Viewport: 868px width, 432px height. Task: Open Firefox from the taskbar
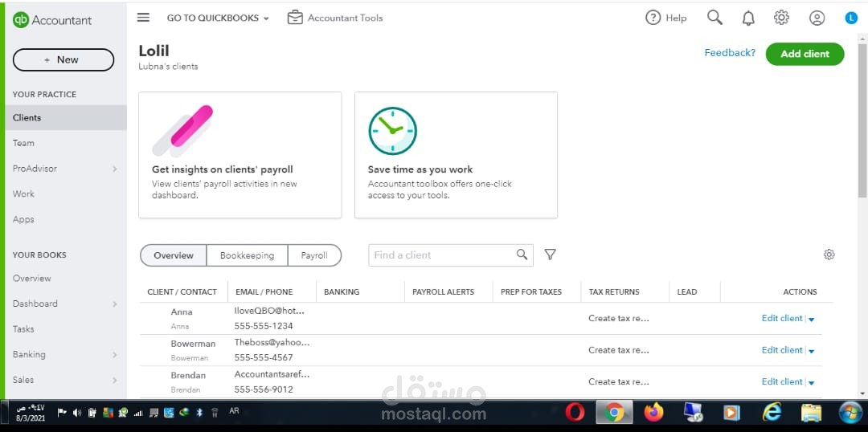tap(653, 412)
